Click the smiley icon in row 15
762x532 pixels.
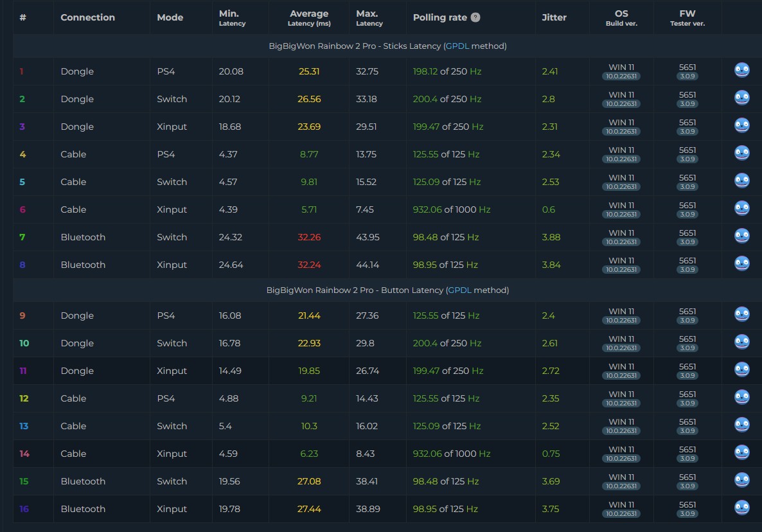click(x=741, y=481)
